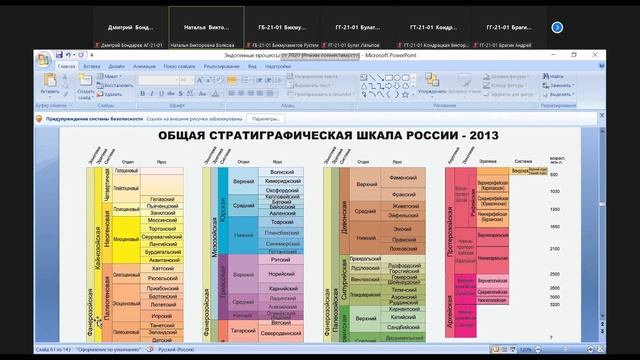Open the Контур фигуры shape outline dropdown
This screenshot has height=360, width=640.
(x=506, y=85)
